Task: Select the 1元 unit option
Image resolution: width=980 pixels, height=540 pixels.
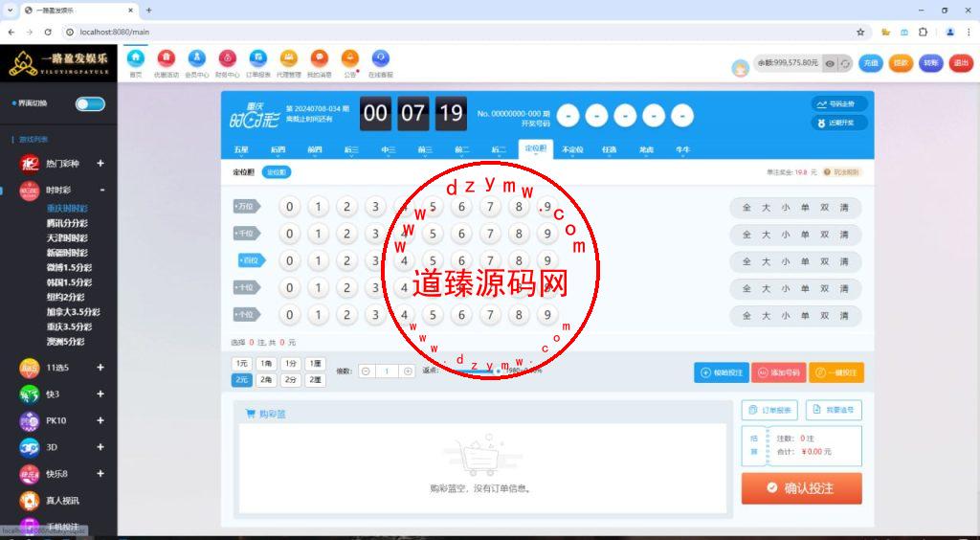Action: [x=241, y=363]
